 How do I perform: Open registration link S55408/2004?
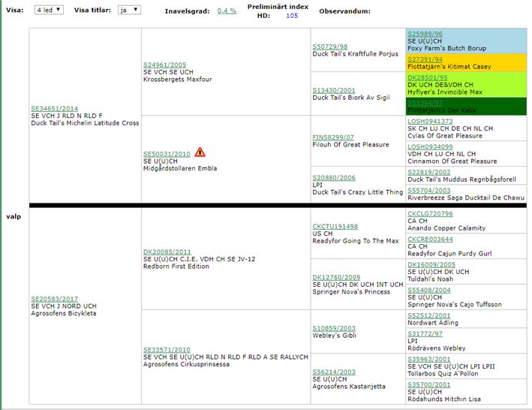click(x=429, y=290)
